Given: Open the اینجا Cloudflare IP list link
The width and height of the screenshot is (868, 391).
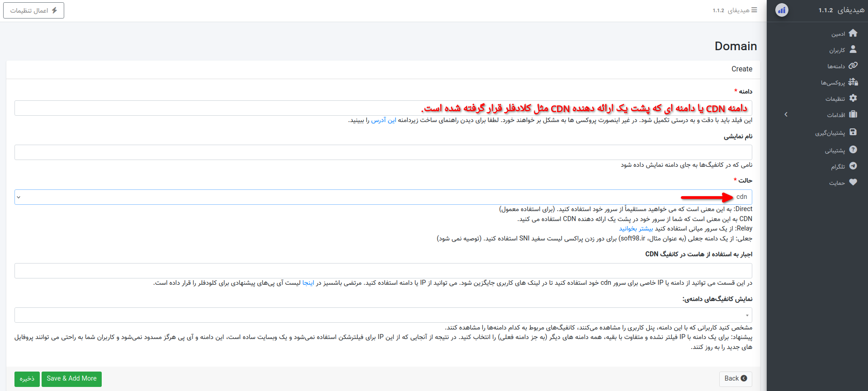Looking at the screenshot, I should point(308,283).
